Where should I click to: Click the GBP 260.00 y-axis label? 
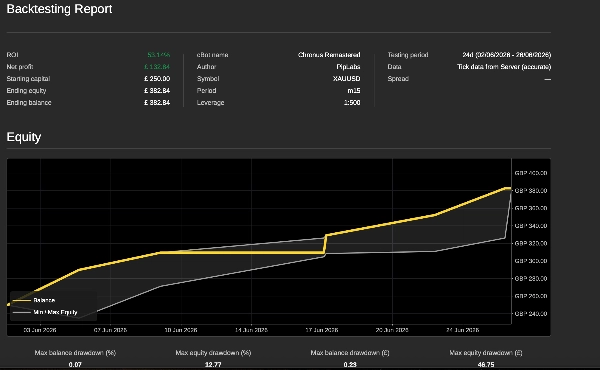coord(531,296)
